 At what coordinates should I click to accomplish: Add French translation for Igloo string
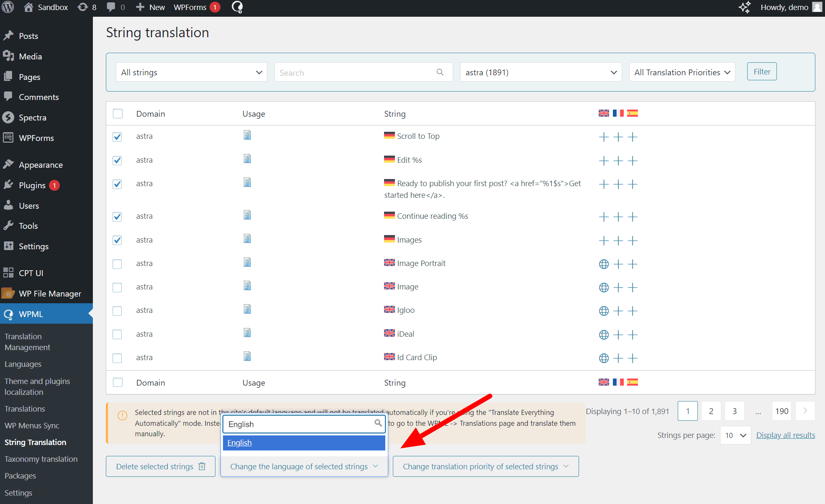pos(618,311)
